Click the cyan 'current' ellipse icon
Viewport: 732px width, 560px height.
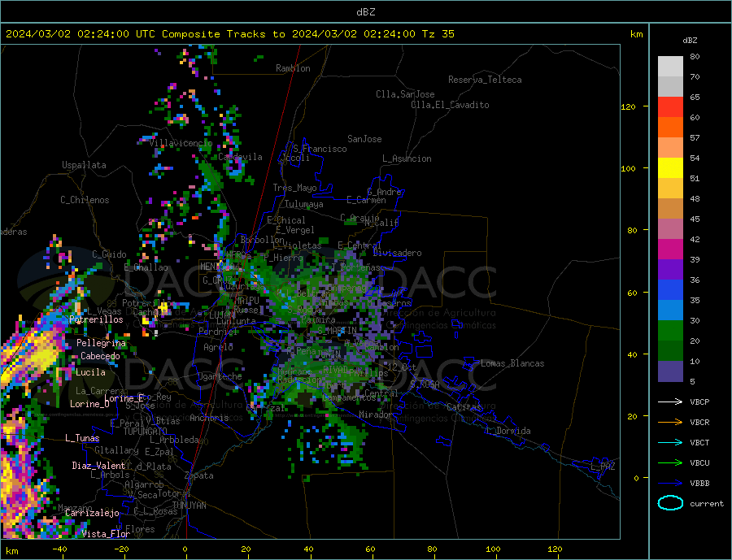coord(670,503)
